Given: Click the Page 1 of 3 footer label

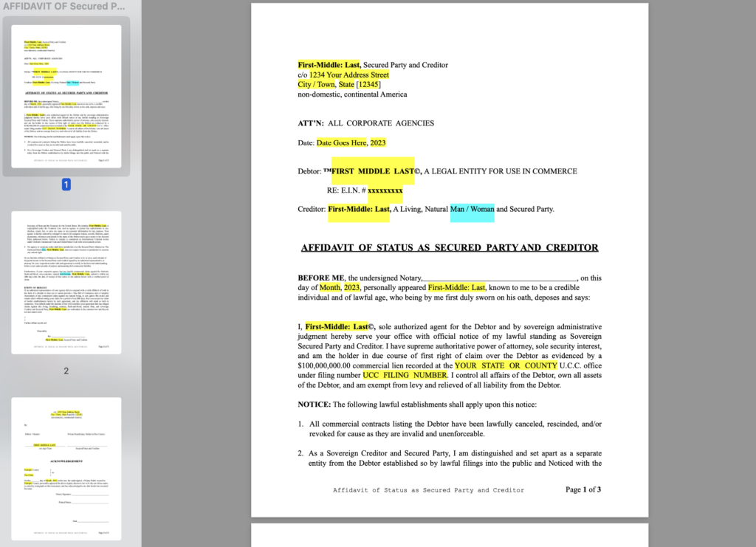Looking at the screenshot, I should coord(583,489).
